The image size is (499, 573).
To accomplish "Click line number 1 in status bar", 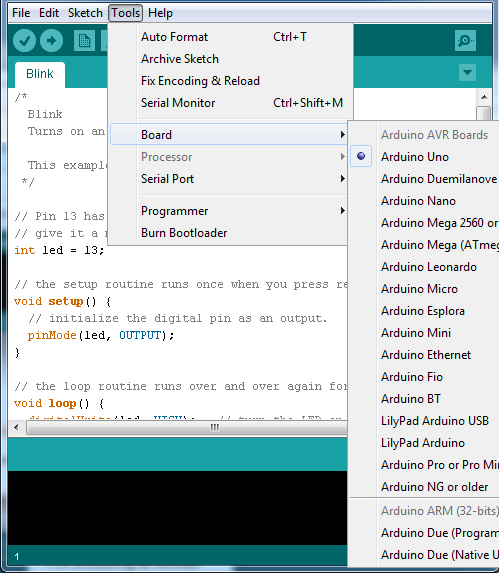I will point(17,557).
